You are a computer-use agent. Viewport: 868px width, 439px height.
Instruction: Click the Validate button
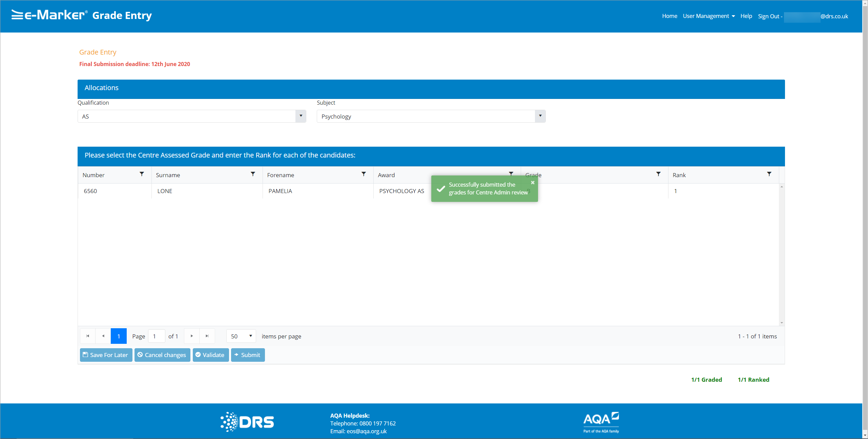pos(210,355)
